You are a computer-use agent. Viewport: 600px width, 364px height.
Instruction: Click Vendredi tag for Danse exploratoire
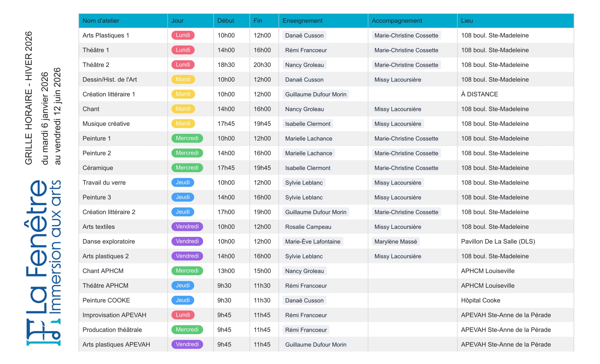coord(187,241)
